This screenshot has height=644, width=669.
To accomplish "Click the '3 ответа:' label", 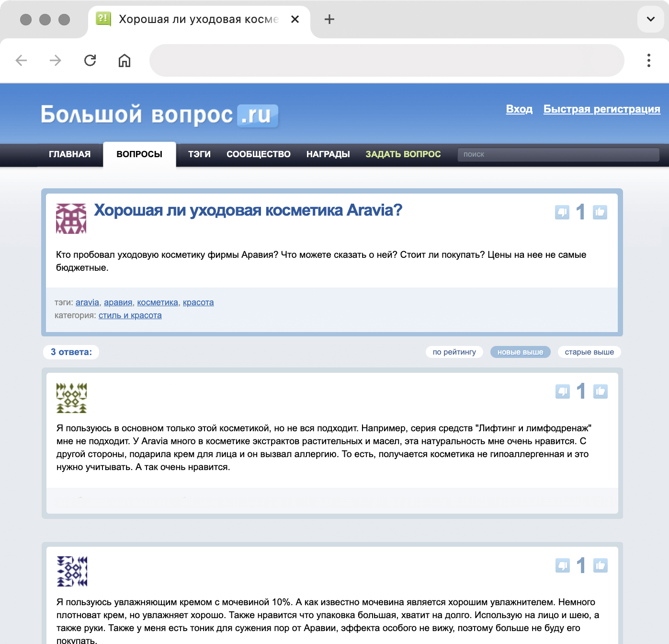I will (x=71, y=352).
